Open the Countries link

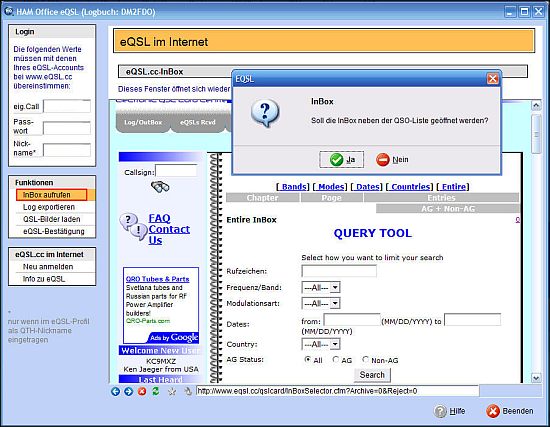[410, 187]
